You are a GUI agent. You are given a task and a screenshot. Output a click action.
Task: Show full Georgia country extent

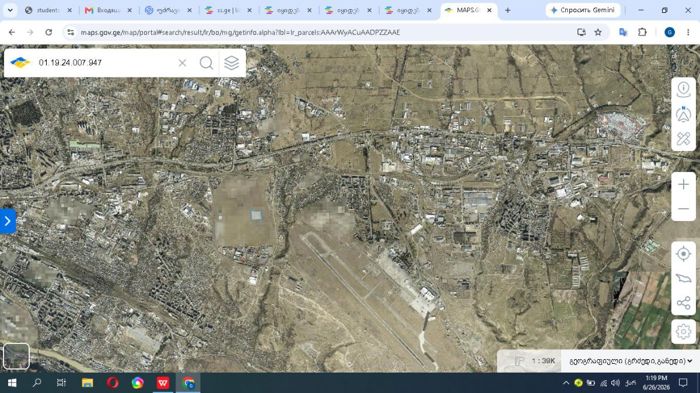[x=683, y=278]
